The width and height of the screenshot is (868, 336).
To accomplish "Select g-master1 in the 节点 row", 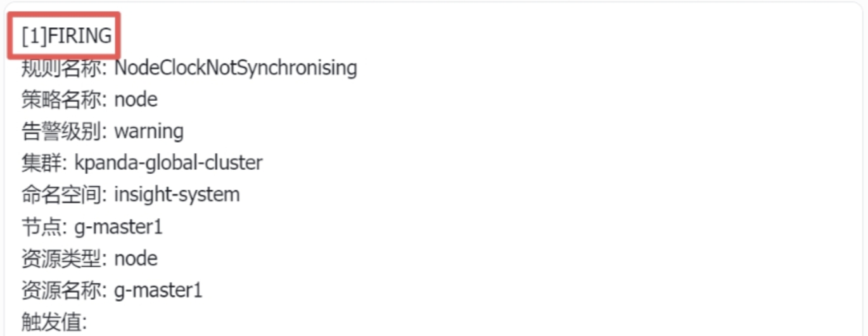I will click(x=118, y=227).
